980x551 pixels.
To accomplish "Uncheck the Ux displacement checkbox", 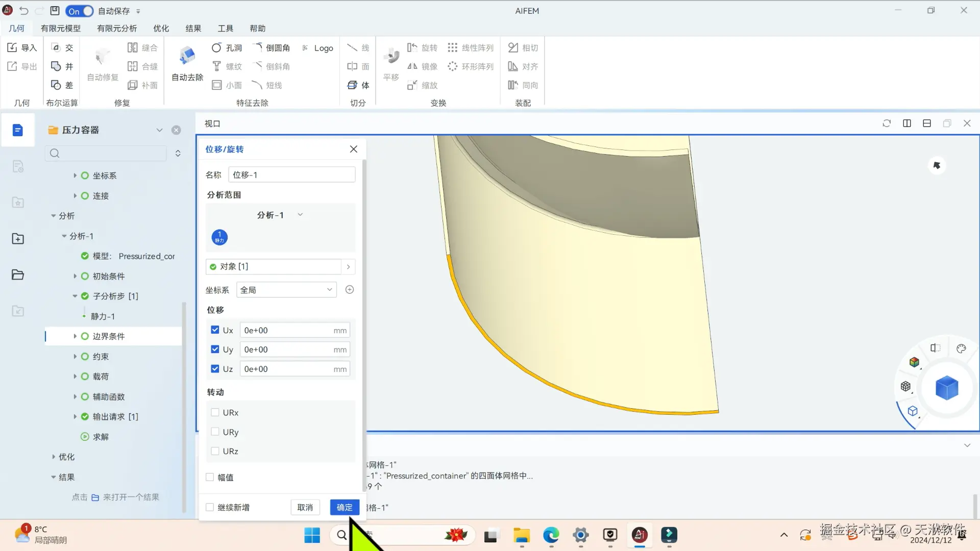I will click(215, 330).
